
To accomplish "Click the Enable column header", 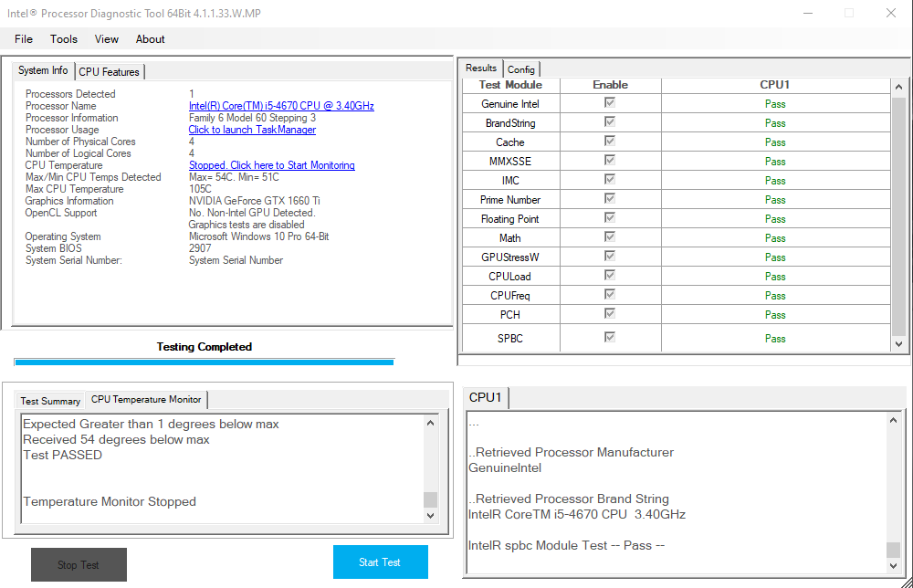I will coord(610,85).
